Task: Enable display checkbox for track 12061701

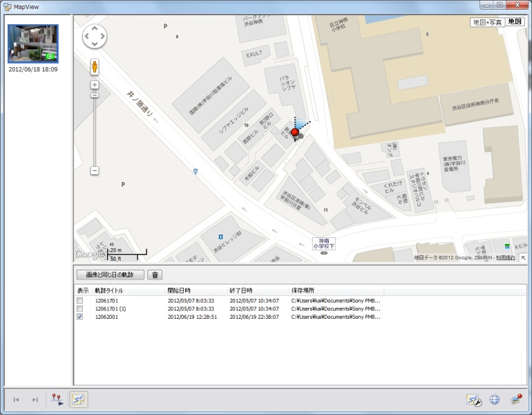Action: [79, 301]
